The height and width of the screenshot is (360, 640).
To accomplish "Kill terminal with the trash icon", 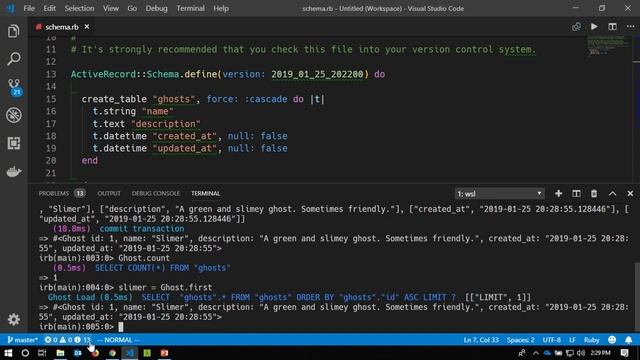I will [x=594, y=193].
